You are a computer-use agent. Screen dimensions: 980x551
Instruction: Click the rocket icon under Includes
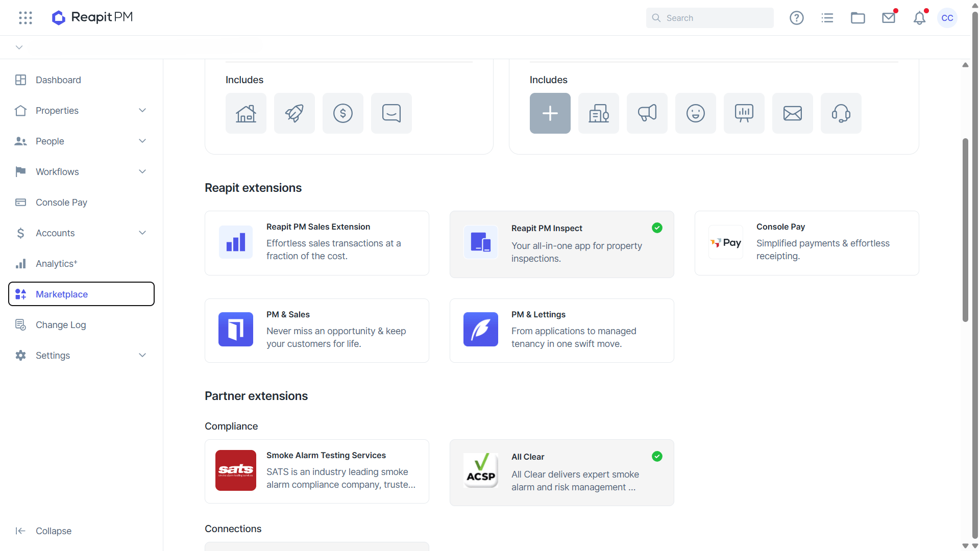point(294,113)
